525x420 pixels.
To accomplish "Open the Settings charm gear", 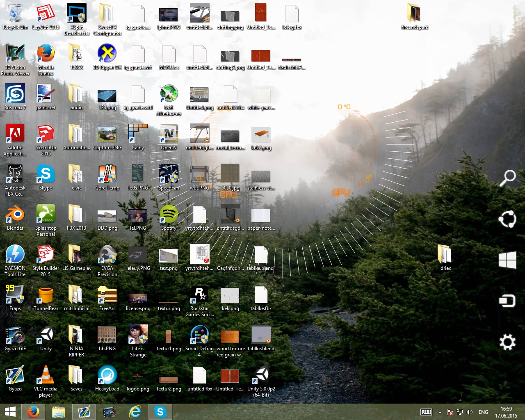I will (x=507, y=342).
